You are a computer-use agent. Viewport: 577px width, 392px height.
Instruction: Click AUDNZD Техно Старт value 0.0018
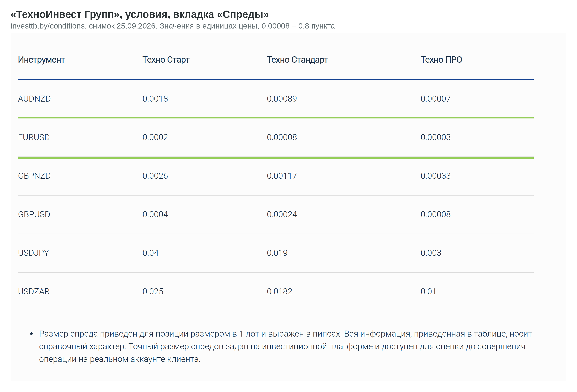155,99
